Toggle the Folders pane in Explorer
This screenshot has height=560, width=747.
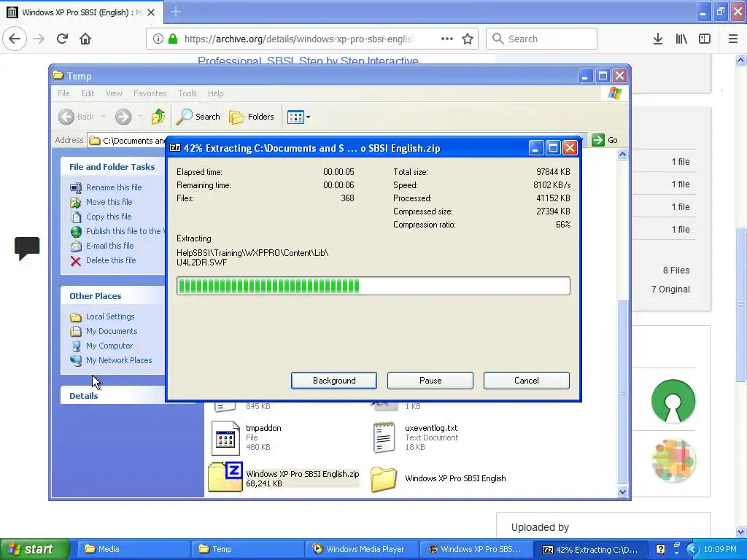252,116
